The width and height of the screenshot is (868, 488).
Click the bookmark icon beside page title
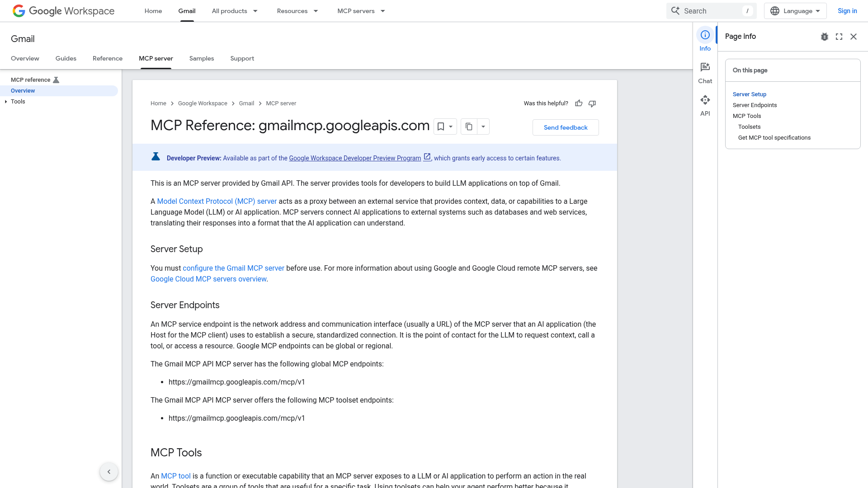441,127
